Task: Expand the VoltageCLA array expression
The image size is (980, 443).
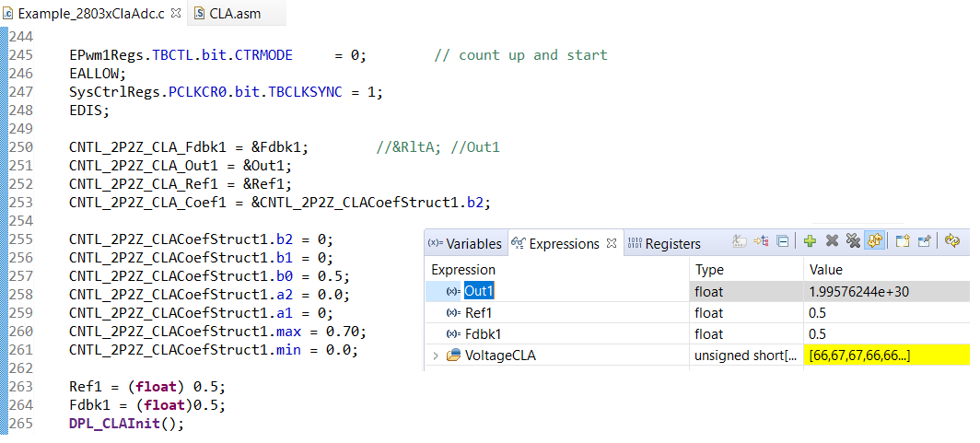Action: click(x=435, y=356)
